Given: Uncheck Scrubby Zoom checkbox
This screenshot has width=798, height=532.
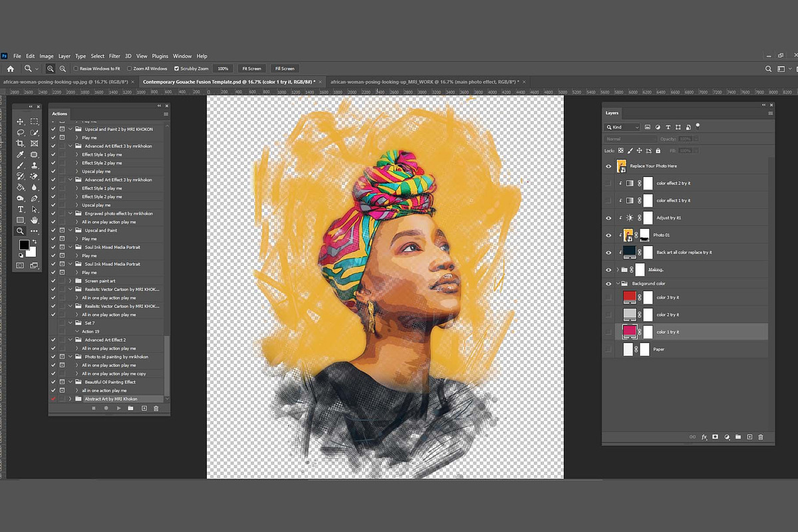Looking at the screenshot, I should pos(176,68).
